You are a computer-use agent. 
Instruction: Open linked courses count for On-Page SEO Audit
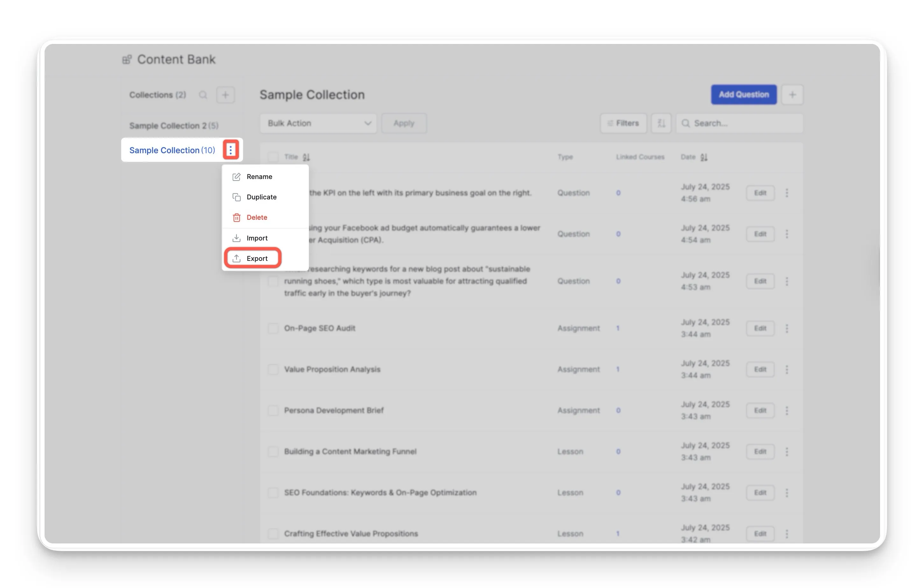coord(618,328)
